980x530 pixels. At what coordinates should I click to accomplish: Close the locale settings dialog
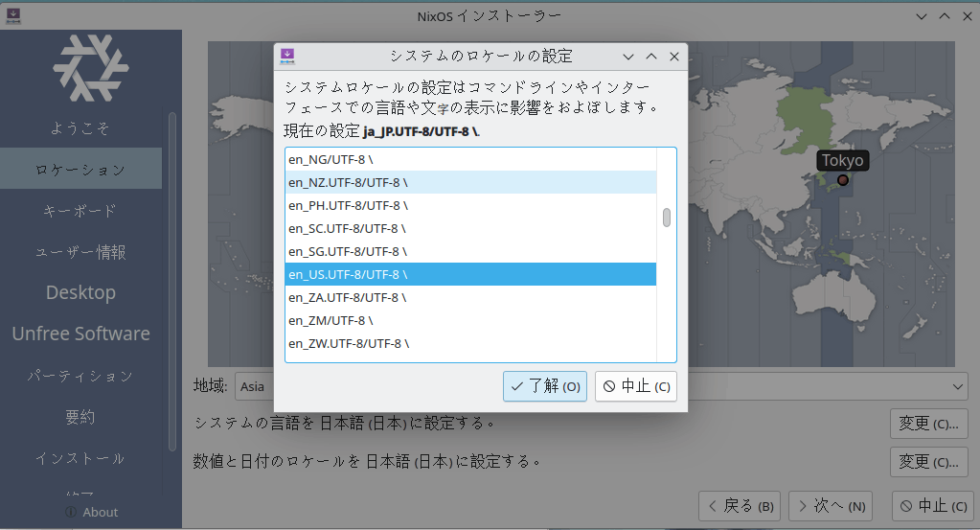674,57
